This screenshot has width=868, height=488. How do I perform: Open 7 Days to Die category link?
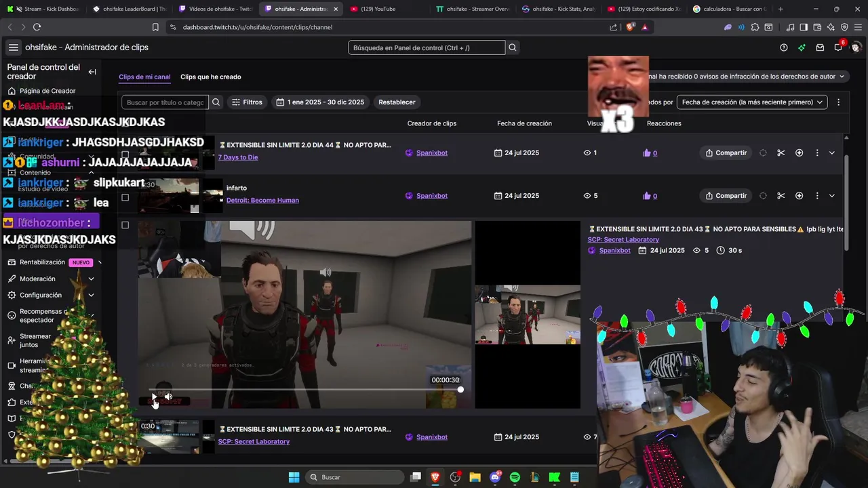[238, 157]
